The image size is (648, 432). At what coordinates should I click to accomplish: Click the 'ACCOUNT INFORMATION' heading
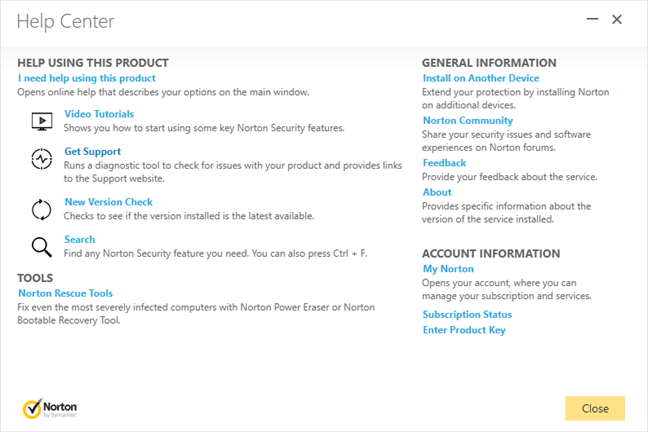(491, 253)
